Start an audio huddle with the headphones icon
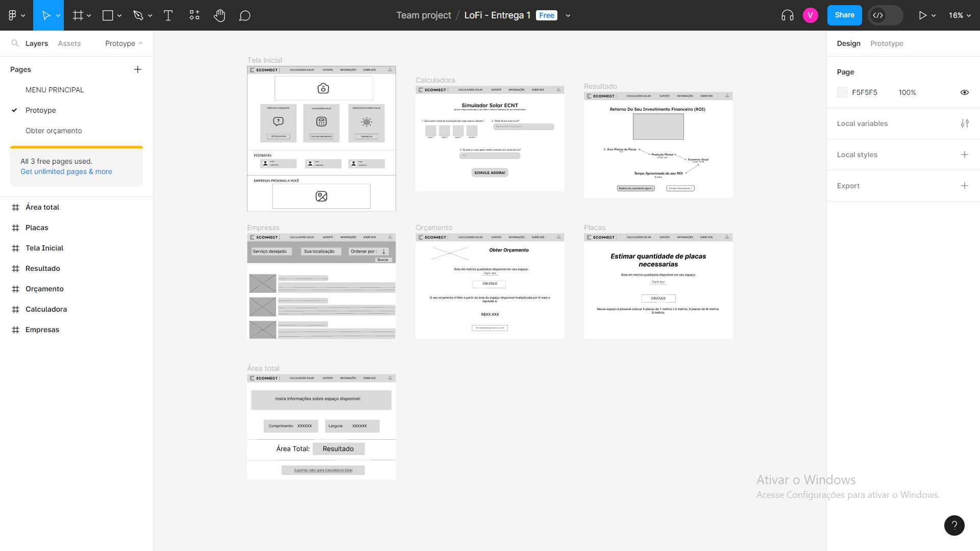Image resolution: width=980 pixels, height=551 pixels. click(x=787, y=15)
